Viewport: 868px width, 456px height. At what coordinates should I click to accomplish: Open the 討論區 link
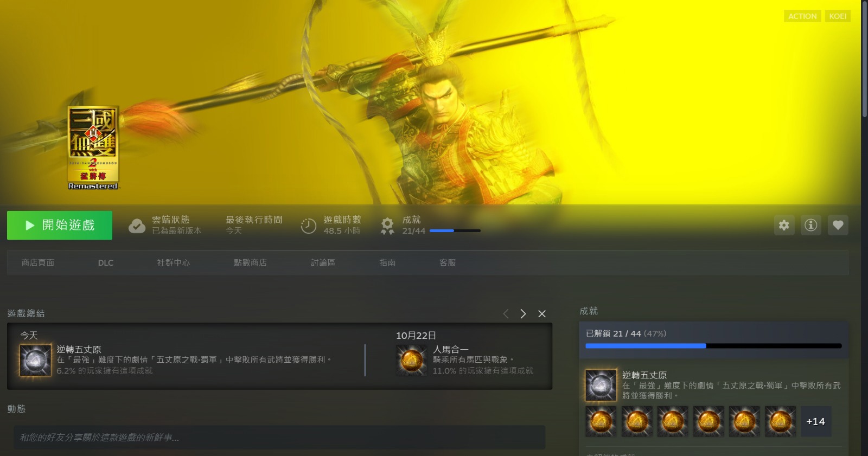click(x=323, y=262)
